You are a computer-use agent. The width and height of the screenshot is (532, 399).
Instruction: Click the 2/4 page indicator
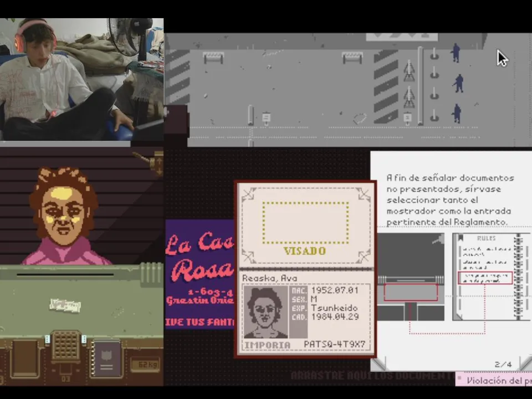(503, 365)
